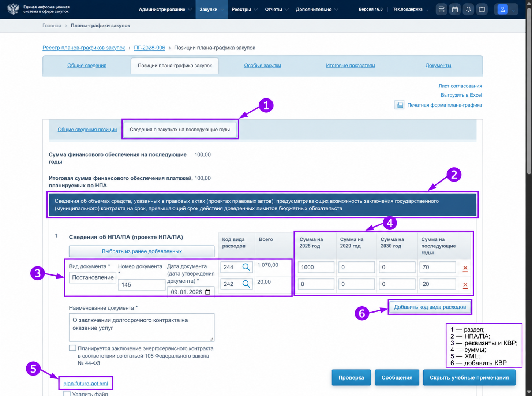The image size is (532, 396).
Task: Open the ПГ-2028-006 breadcrumb link
Action: point(149,48)
